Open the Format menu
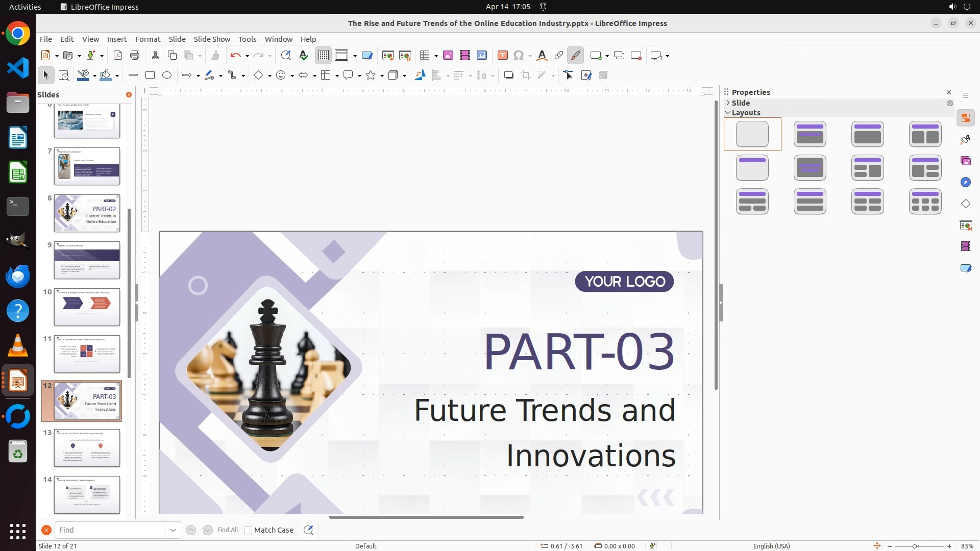The height and width of the screenshot is (551, 980). (148, 39)
